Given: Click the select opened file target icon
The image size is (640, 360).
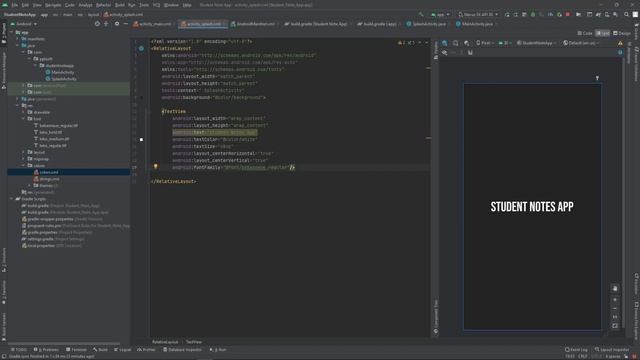Looking at the screenshot, I should click(97, 24).
